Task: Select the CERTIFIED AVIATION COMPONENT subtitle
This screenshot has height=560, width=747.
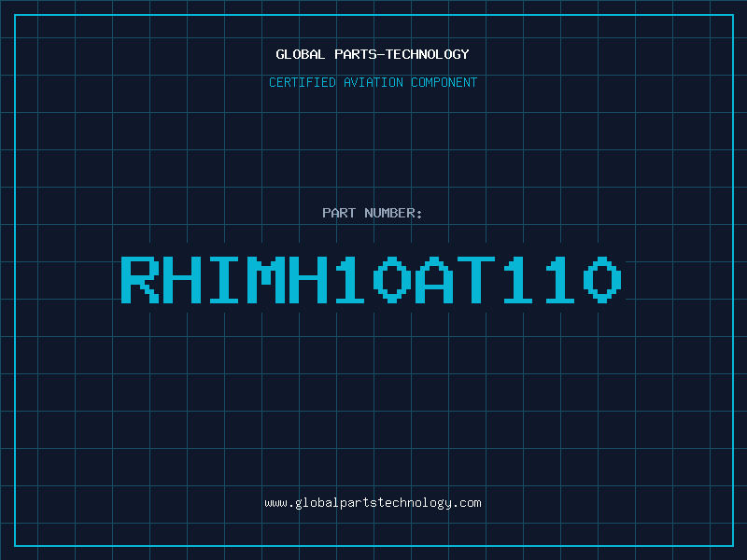Action: (x=373, y=82)
